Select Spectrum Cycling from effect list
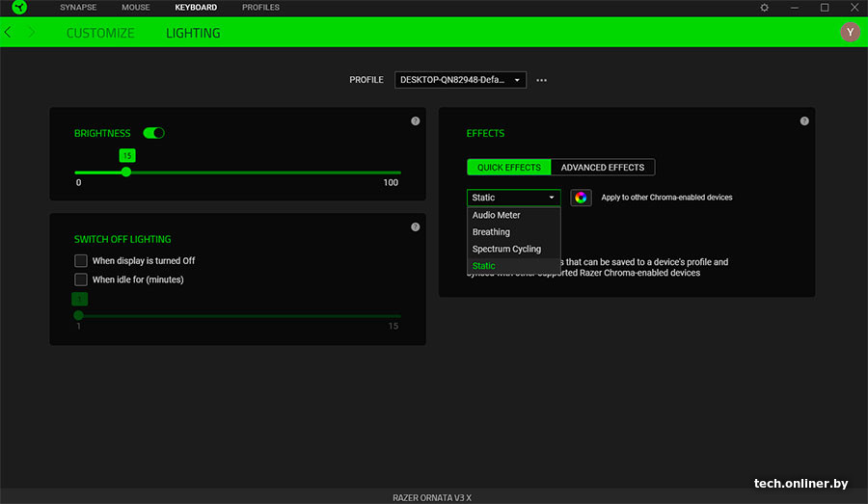 coord(506,249)
